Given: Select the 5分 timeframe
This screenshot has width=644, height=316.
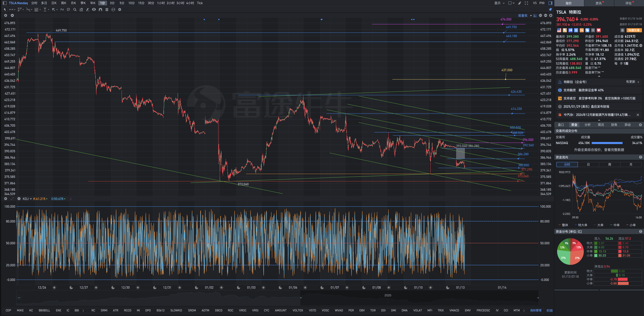Looking at the screenshot, I should (122, 3).
